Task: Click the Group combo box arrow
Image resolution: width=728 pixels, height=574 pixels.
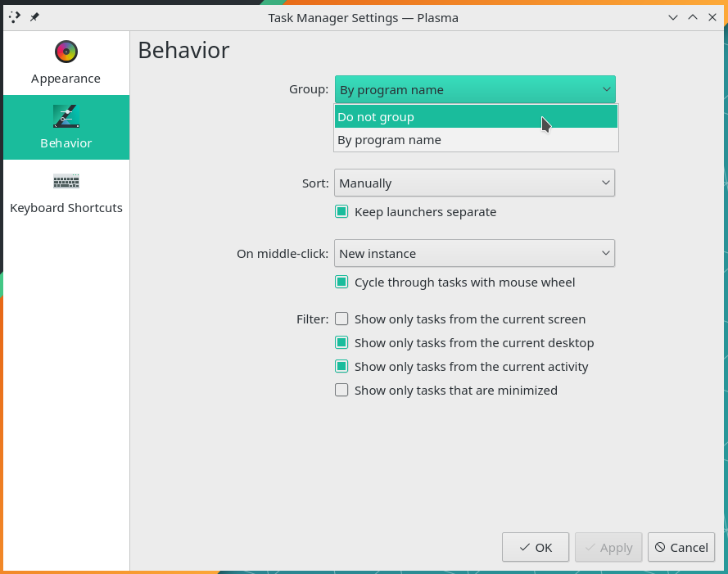Action: click(606, 89)
